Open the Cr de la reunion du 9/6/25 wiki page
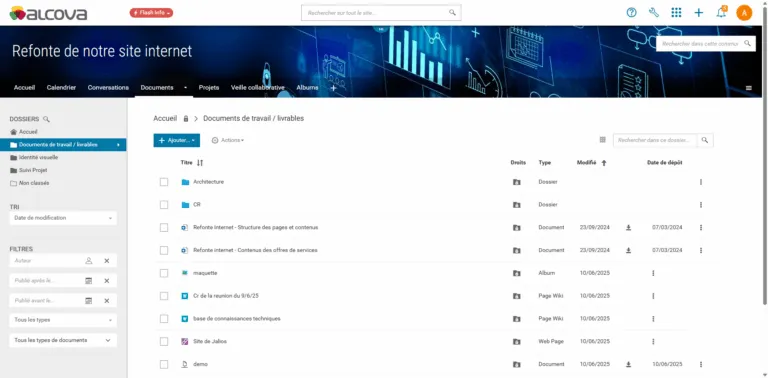 (x=226, y=296)
